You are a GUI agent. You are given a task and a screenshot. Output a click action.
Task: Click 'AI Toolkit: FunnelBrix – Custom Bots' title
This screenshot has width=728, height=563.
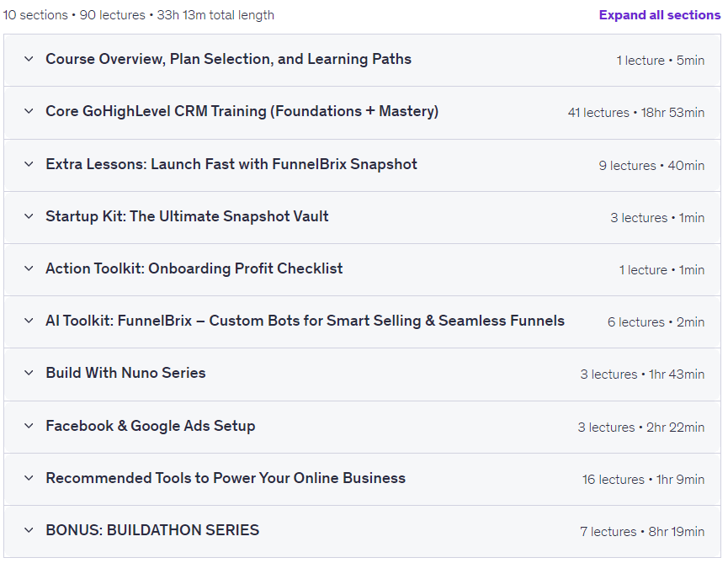click(x=305, y=321)
